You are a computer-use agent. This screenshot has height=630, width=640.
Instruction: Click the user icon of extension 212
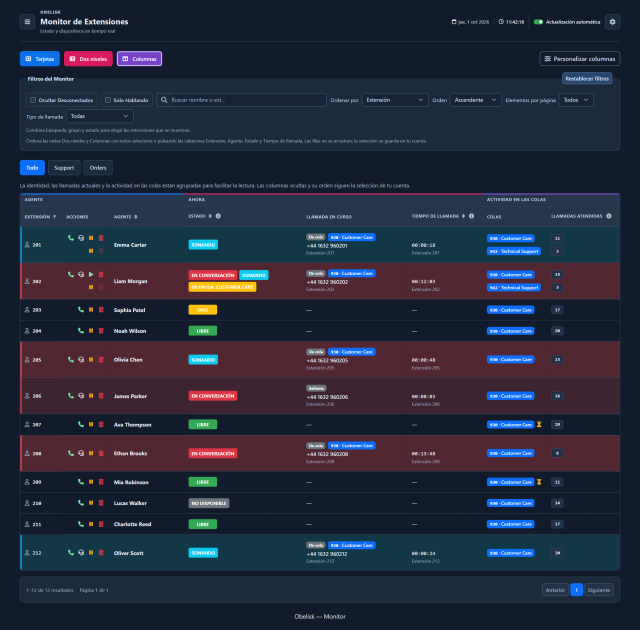(27, 553)
